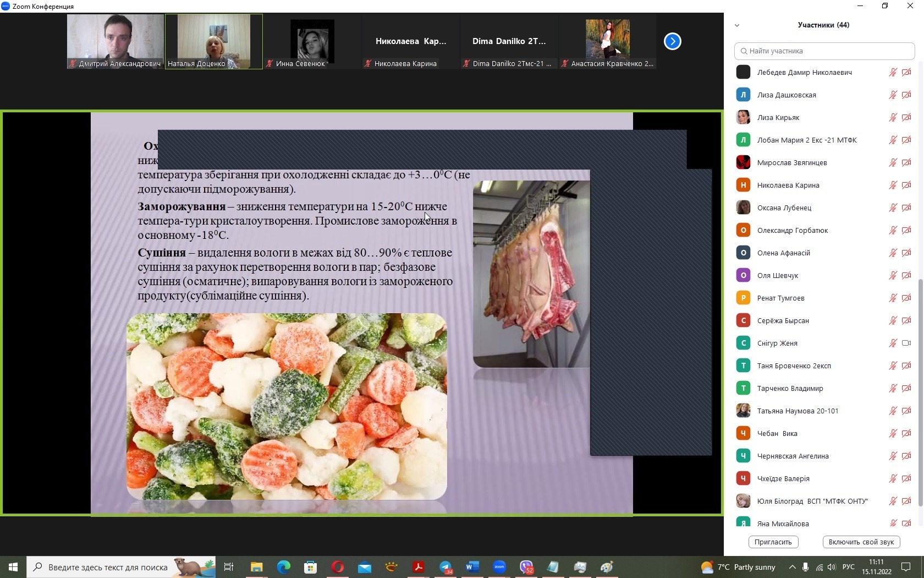Click the Найти участника search field
924x578 pixels.
tap(824, 51)
